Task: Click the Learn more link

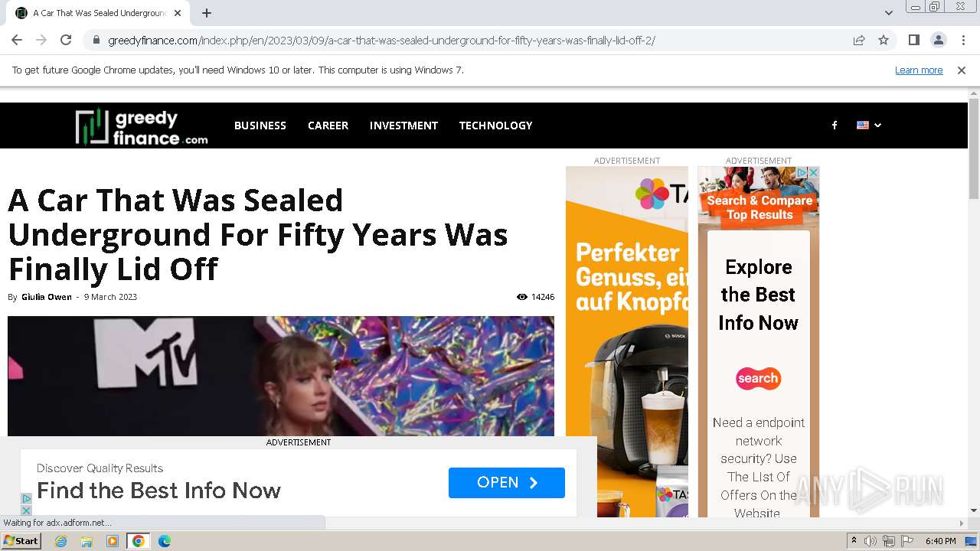Action: point(919,70)
